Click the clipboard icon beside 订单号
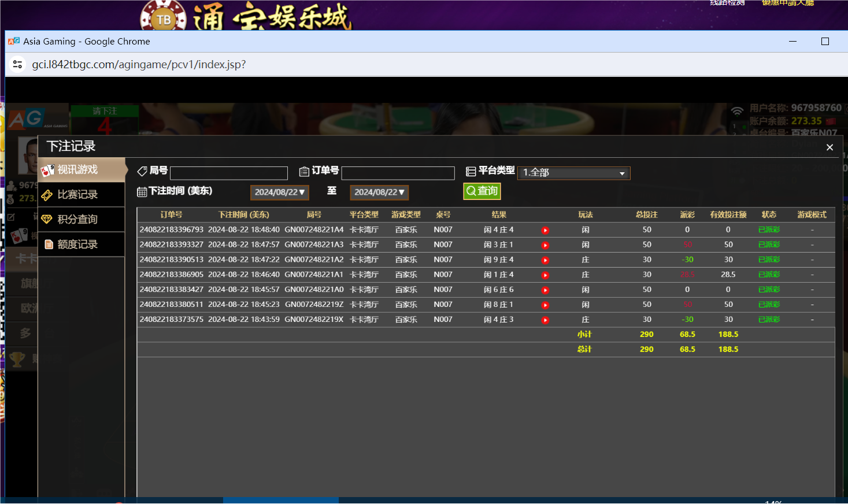 [x=303, y=171]
